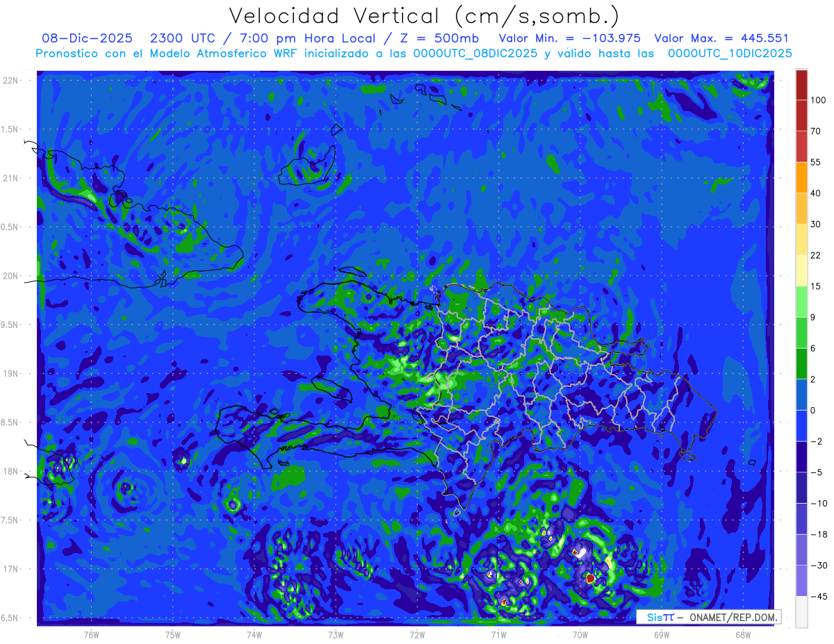Click the blue swatch between 0 and -2

click(801, 425)
